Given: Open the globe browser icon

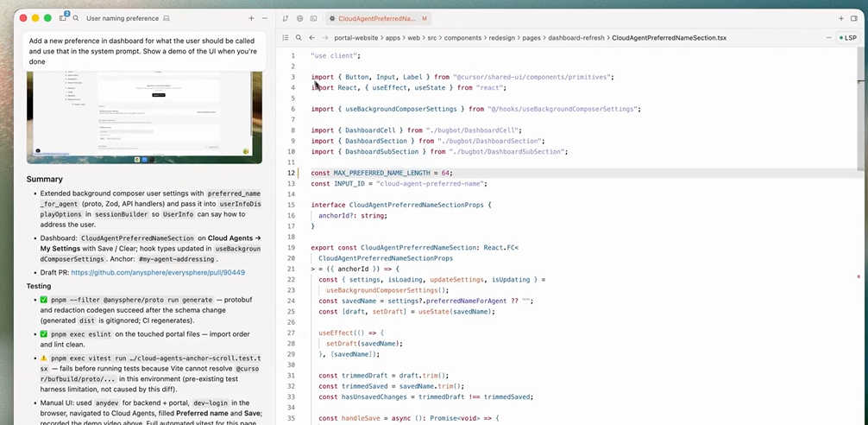Looking at the screenshot, I should (x=299, y=17).
